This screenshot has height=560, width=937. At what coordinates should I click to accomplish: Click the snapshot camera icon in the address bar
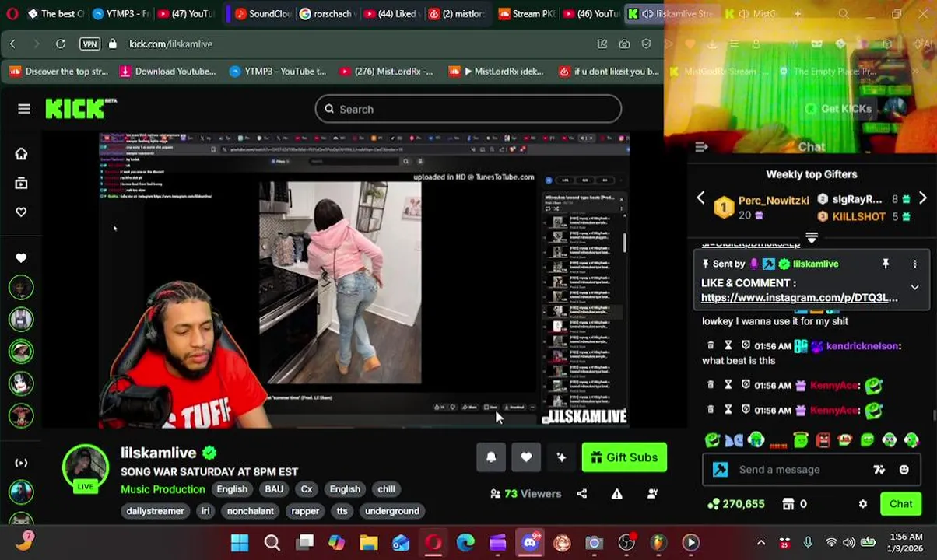coord(624,44)
